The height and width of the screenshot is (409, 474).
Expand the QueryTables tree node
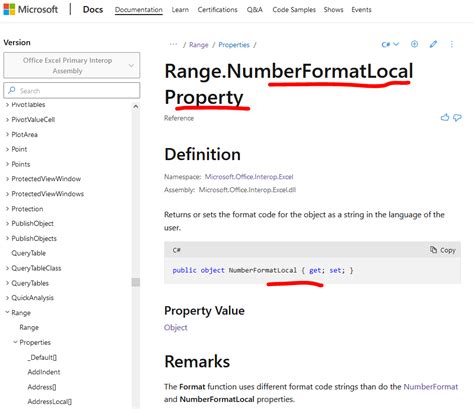tap(7, 283)
